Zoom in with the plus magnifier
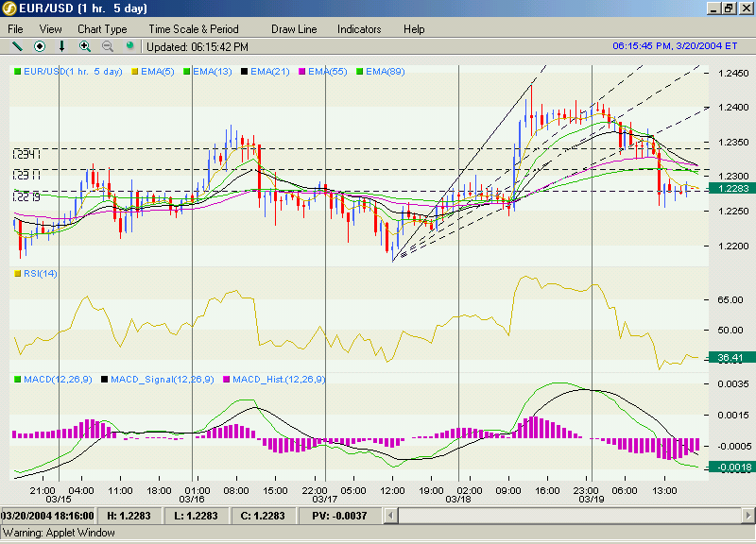The width and height of the screenshot is (756, 544). [85, 45]
